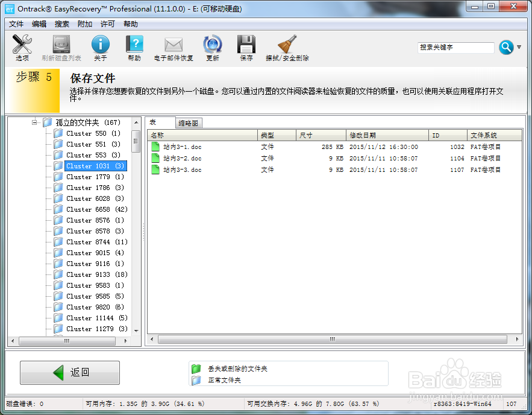This screenshot has width=532, height=415.
Task: Open the 附加 menu
Action: pyautogui.click(x=85, y=24)
